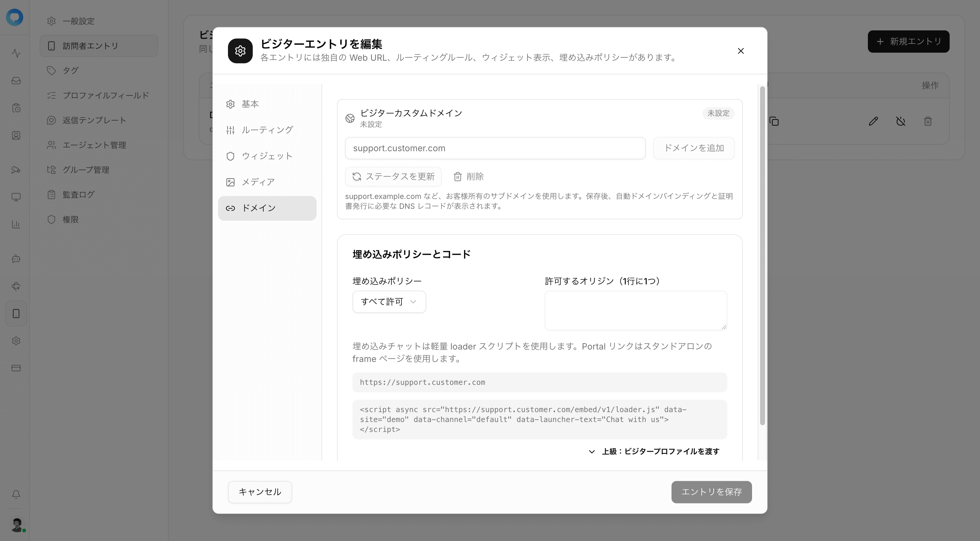This screenshot has height=541, width=980.
Task: Click the embed script code block
Action: [540, 420]
